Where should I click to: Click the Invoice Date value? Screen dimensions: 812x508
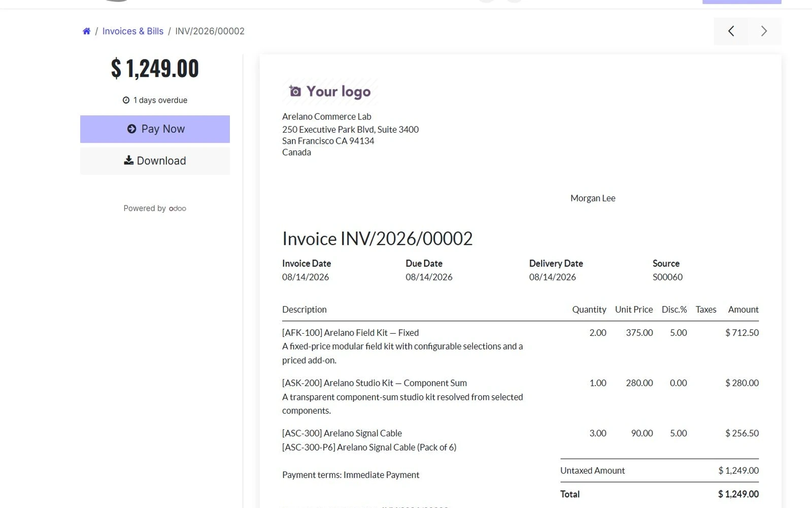click(306, 277)
